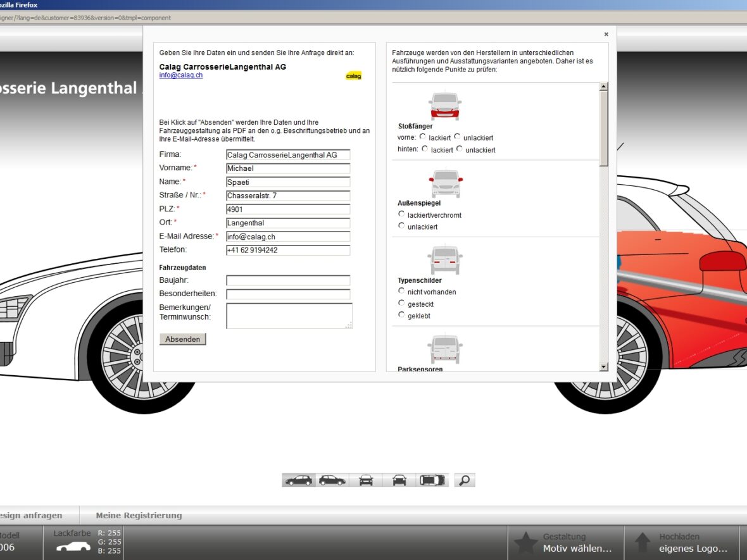The height and width of the screenshot is (560, 747).
Task: Choose Typenschilder geklebt radio button
Action: pyautogui.click(x=401, y=315)
